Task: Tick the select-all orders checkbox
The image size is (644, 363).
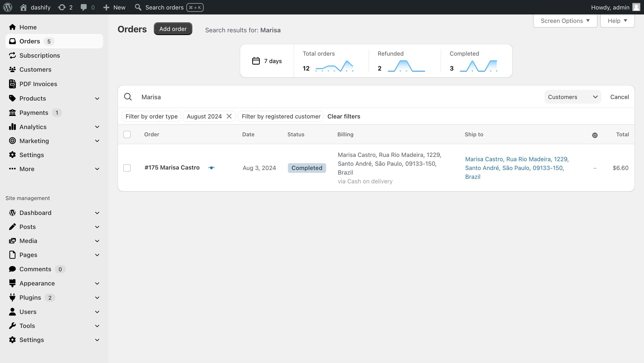Action: (x=127, y=134)
